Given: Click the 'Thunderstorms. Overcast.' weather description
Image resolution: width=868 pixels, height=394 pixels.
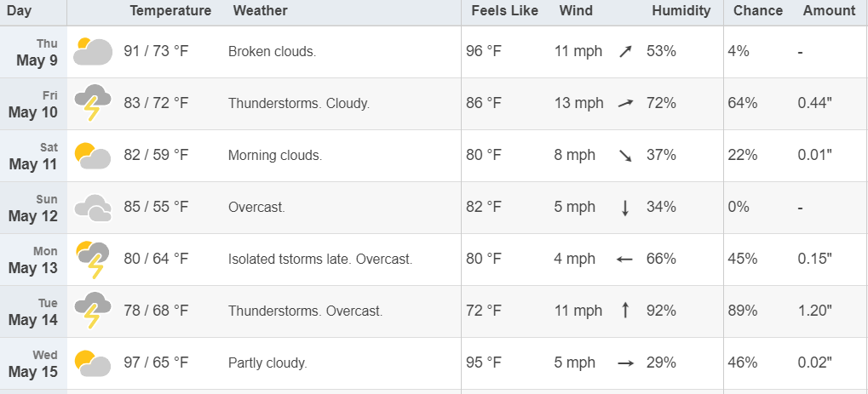Looking at the screenshot, I should coord(306,311).
